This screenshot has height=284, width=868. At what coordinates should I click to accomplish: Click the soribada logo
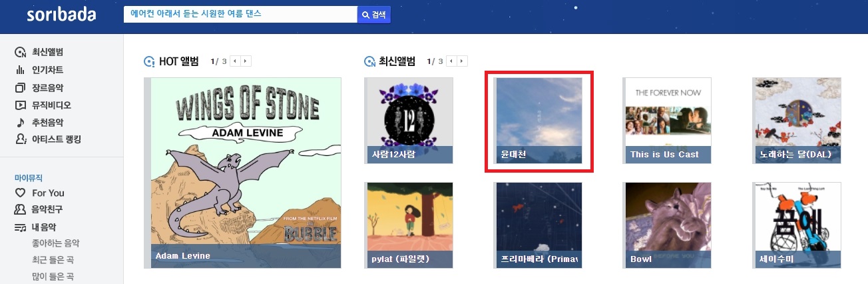tap(61, 15)
